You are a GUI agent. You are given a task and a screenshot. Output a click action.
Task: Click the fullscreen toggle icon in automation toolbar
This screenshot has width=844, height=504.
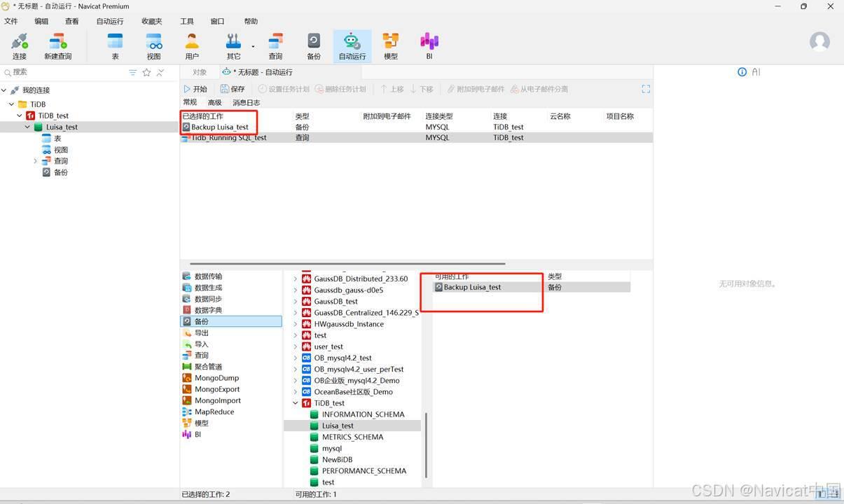coord(646,89)
